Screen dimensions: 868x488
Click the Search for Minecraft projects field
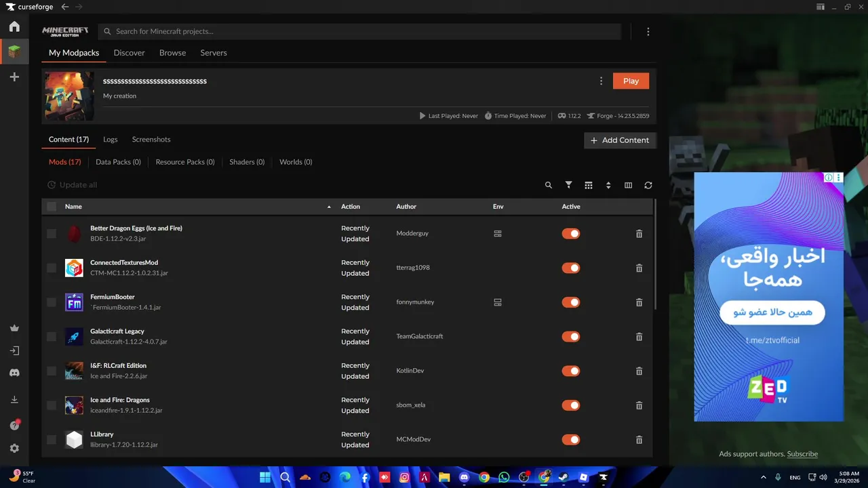coord(360,32)
